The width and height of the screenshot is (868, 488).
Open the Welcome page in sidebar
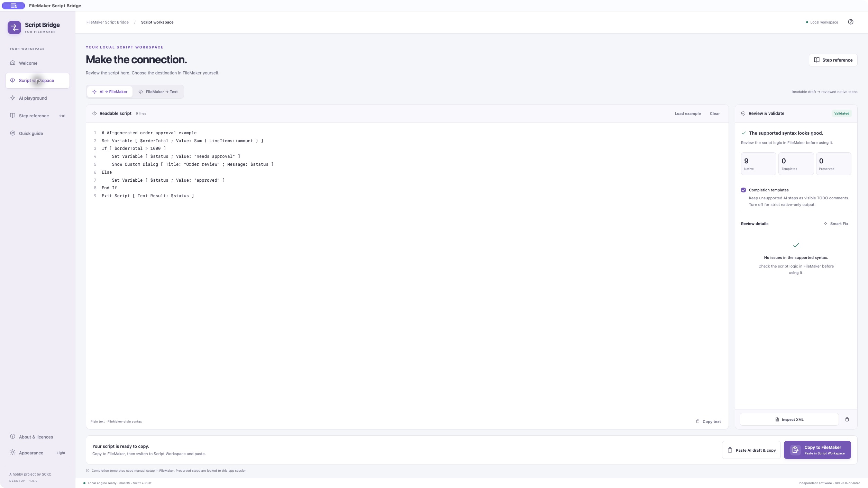point(37,63)
